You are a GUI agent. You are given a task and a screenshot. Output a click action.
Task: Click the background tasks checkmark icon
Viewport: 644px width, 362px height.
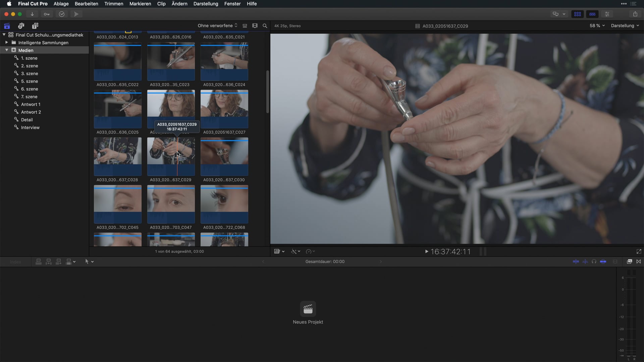coord(62,14)
